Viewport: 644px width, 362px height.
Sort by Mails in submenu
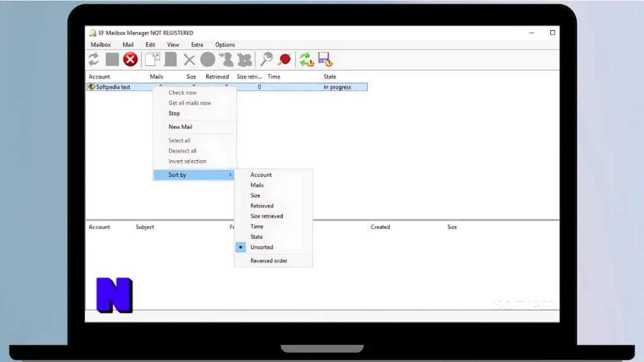click(273, 185)
